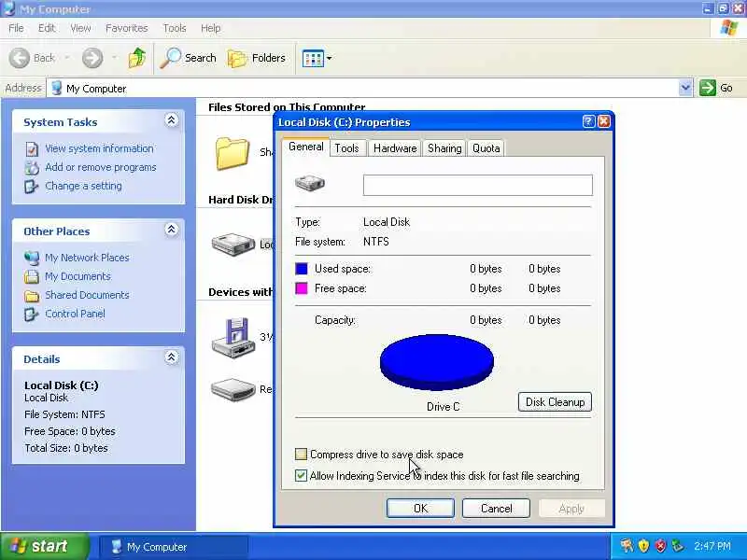Click the Shared Documents sidebar icon

point(32,296)
